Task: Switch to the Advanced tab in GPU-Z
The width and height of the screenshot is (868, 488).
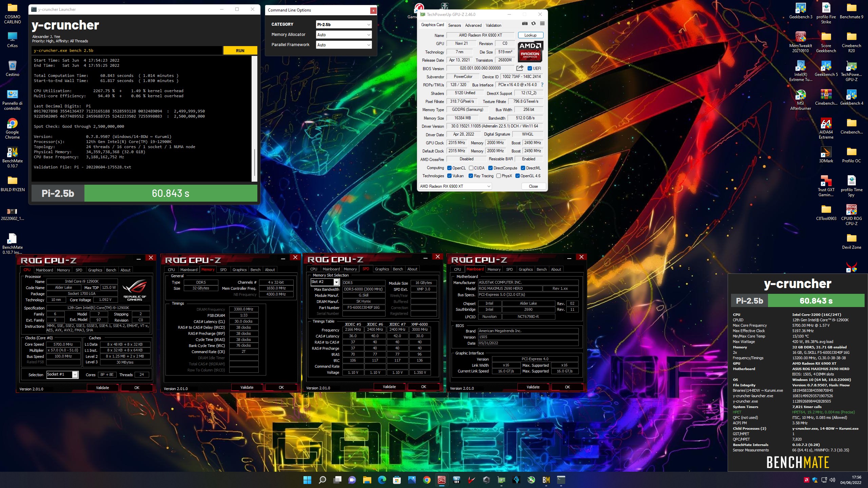Action: pyautogui.click(x=473, y=25)
